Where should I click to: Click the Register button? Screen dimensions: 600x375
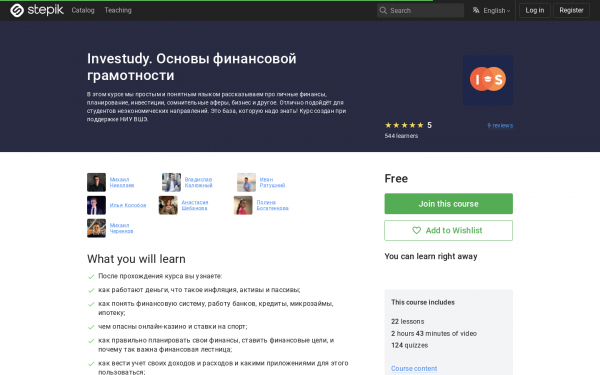[x=571, y=10]
